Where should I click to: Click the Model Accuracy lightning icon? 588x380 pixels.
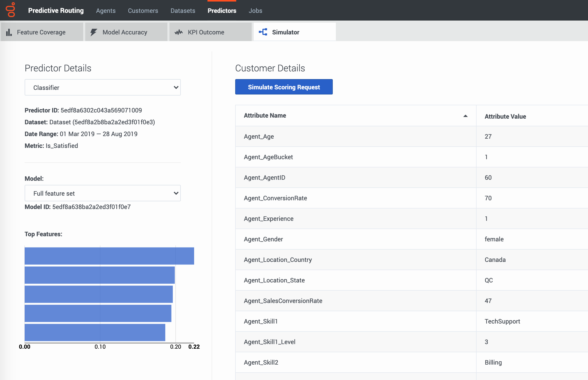[93, 32]
